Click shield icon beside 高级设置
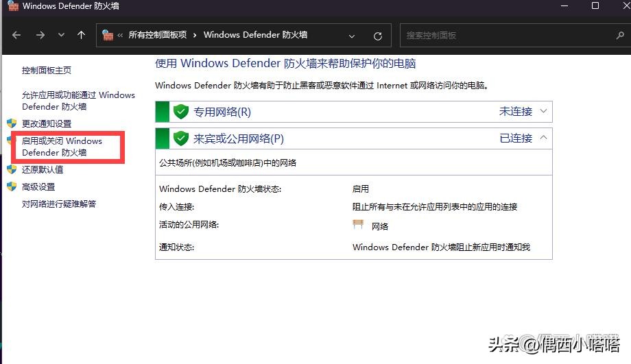631x364 pixels. coord(12,186)
